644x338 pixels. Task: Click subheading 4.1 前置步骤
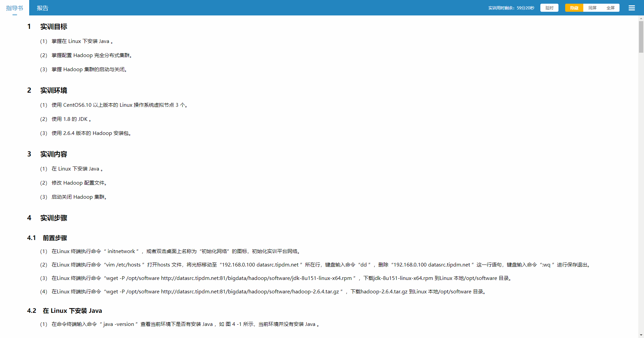47,238
